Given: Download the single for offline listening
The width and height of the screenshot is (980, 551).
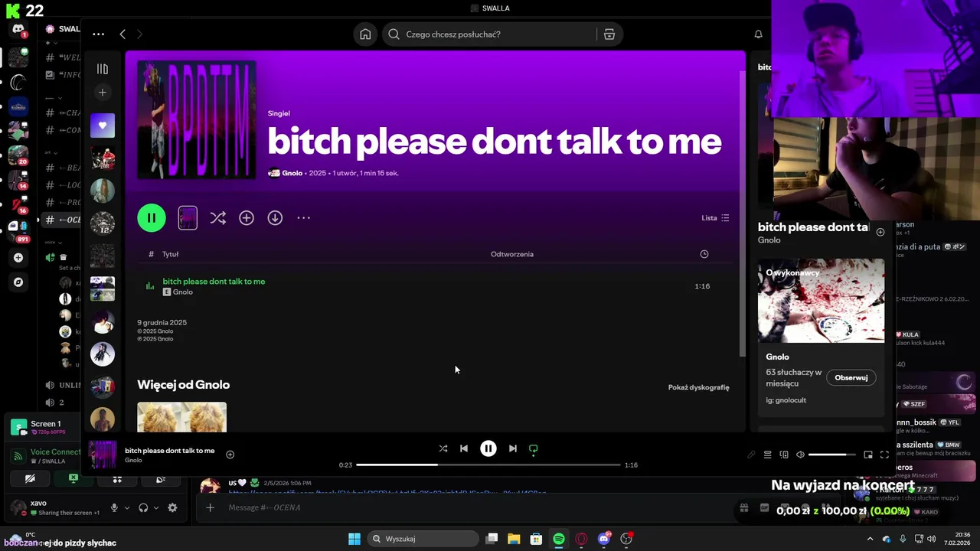Looking at the screenshot, I should pyautogui.click(x=275, y=218).
